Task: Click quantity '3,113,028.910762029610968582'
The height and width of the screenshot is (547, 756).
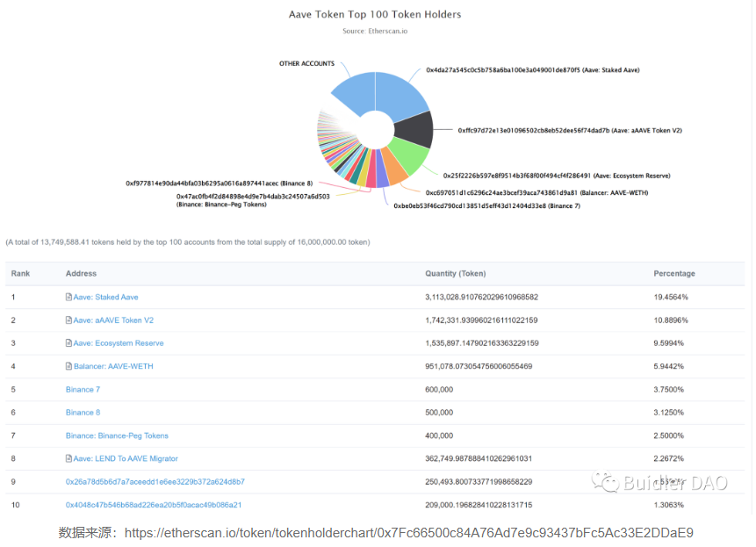Action: coord(481,297)
